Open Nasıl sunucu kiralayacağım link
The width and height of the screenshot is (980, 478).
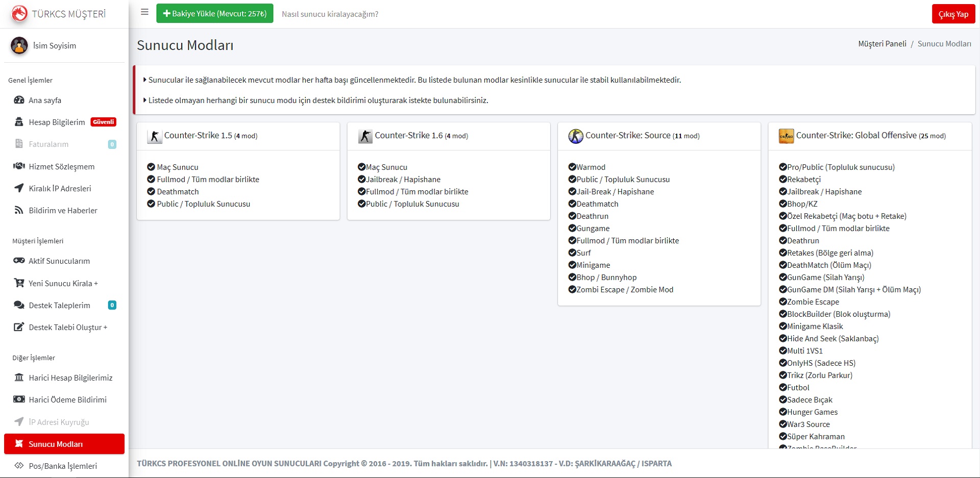tap(330, 14)
